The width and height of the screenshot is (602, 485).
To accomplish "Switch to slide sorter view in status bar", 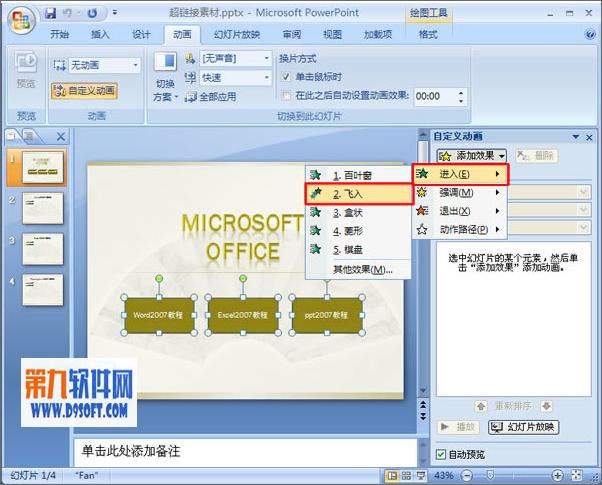I will point(406,476).
